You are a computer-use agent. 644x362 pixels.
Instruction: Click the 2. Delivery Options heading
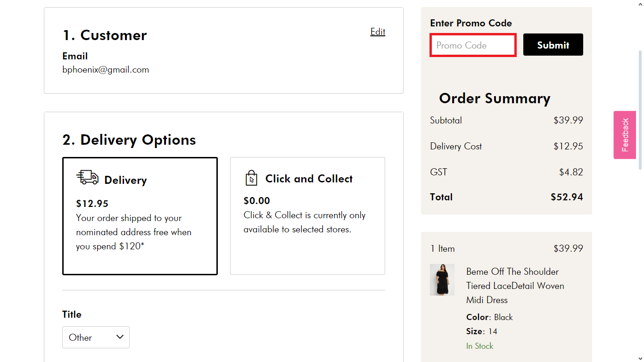click(x=129, y=140)
